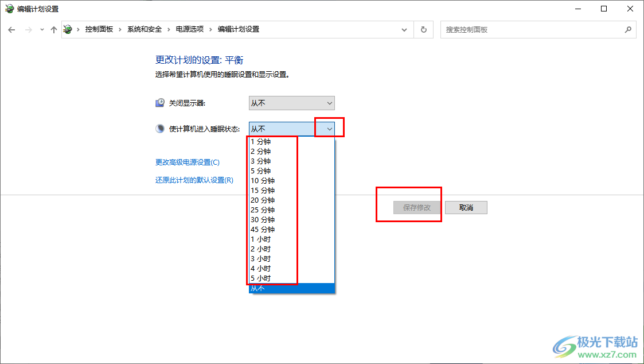Viewport: 644px width, 364px height.
Task: Open 控制面板 breadcrumb
Action: (99, 29)
